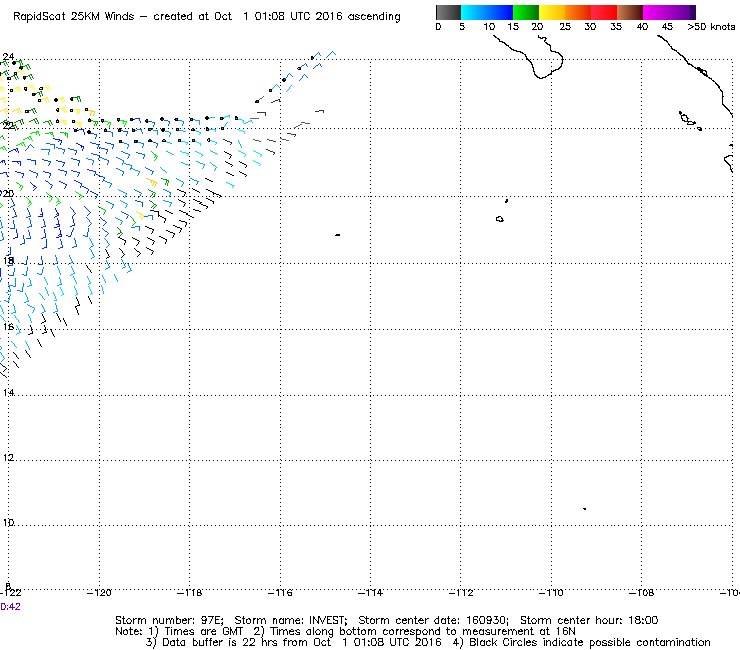
Task: Click the longitude label -108
Action: (x=642, y=593)
